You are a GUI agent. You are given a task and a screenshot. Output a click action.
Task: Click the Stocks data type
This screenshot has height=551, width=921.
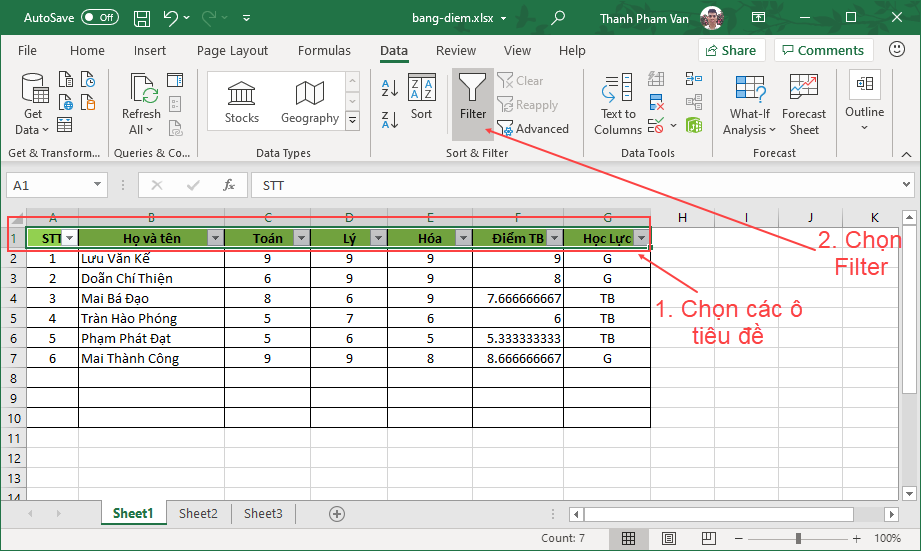click(242, 103)
